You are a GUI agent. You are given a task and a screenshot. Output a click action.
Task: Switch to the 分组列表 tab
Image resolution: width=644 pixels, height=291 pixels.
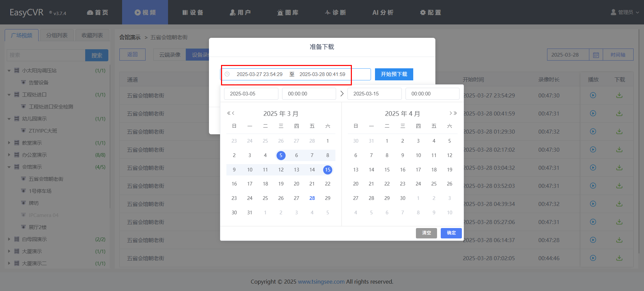[x=57, y=35]
